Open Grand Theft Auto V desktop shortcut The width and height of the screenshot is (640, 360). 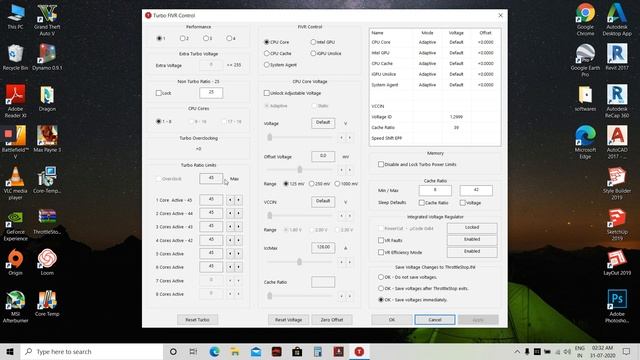pyautogui.click(x=47, y=19)
